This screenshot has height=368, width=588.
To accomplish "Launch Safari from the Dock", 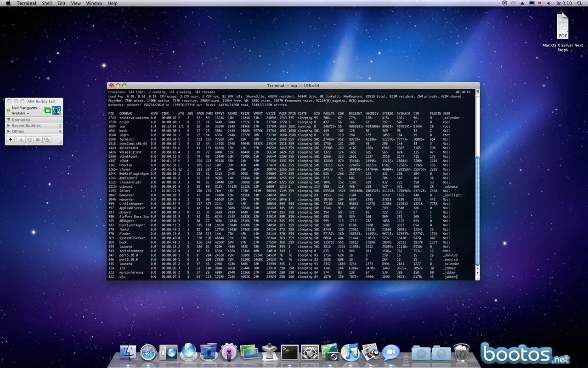I will coord(148,353).
